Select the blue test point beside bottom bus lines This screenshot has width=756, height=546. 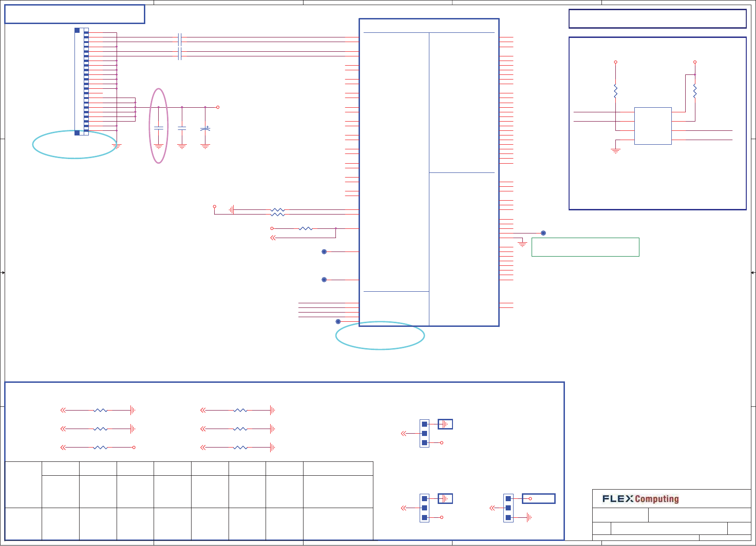point(338,321)
